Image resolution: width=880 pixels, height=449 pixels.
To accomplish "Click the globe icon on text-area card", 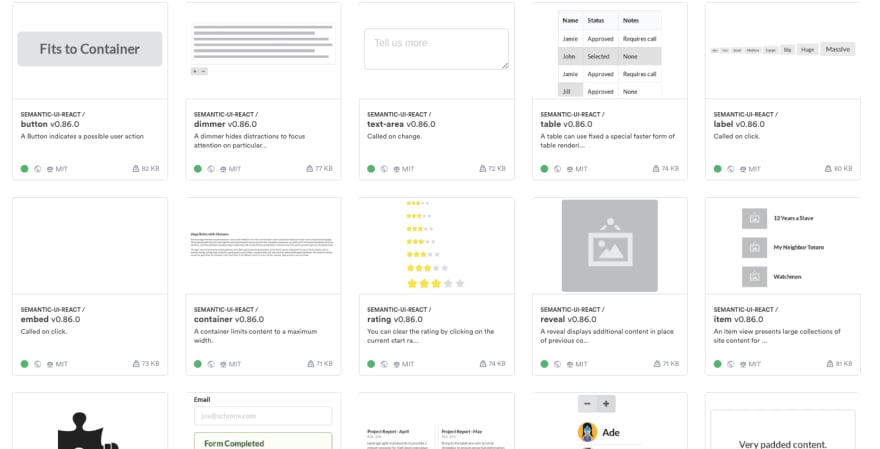I will pos(384,168).
